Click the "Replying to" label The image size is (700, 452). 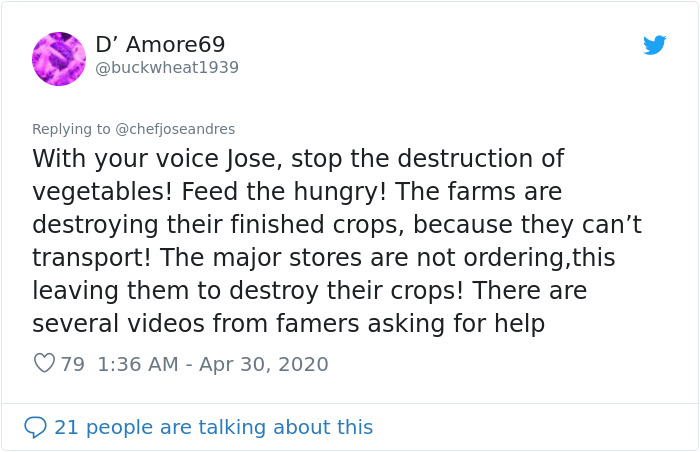tap(71, 129)
